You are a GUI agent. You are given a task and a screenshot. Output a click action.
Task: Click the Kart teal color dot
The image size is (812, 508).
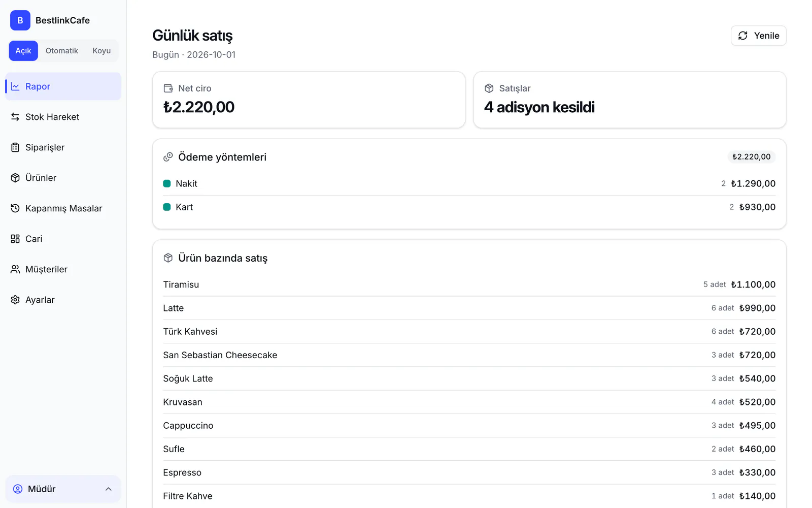(166, 207)
